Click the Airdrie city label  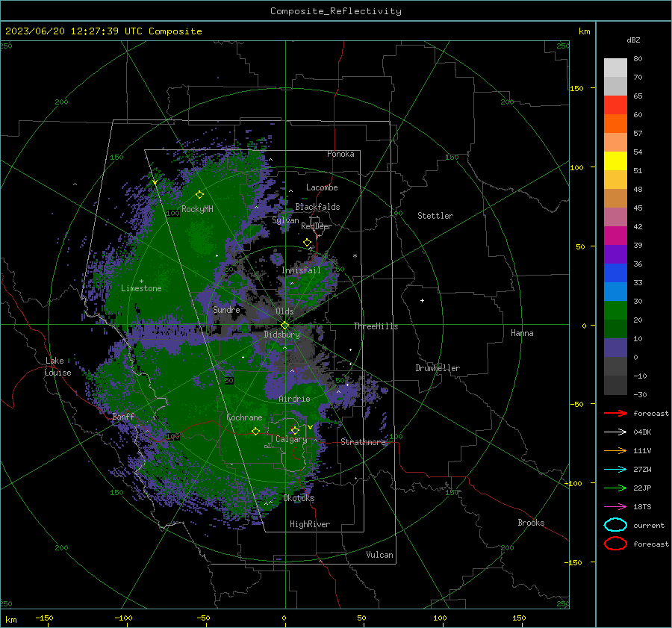[x=294, y=399]
